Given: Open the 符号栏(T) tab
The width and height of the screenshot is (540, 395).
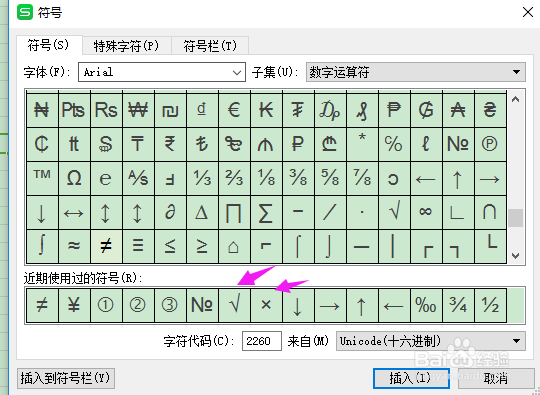Looking at the screenshot, I should (x=210, y=46).
